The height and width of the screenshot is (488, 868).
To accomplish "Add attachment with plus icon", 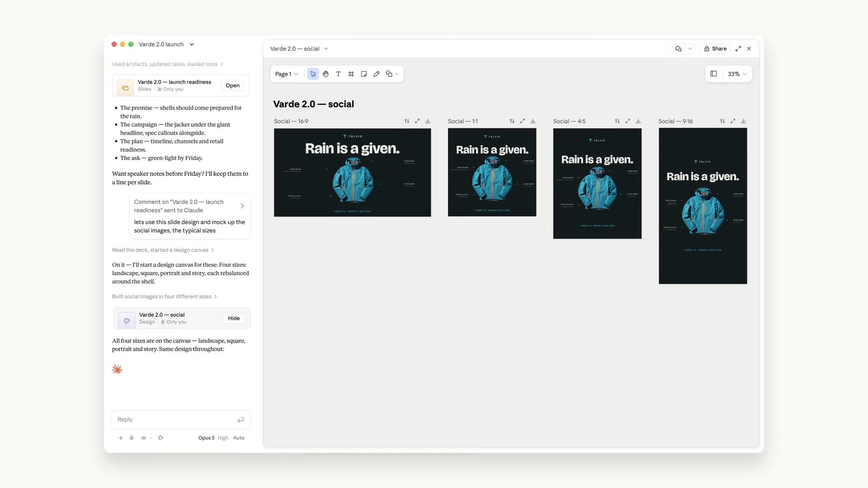I will (121, 438).
